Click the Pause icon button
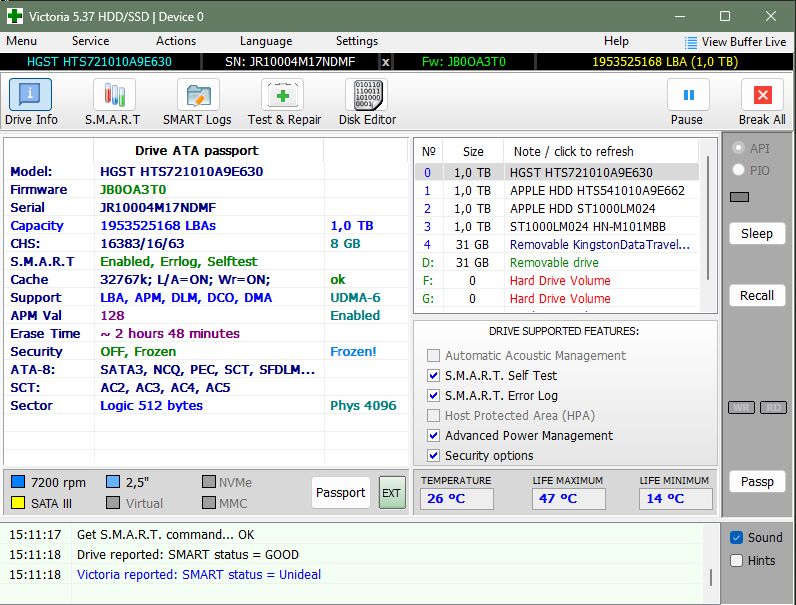Screen dimensions: 796x605 (688, 95)
